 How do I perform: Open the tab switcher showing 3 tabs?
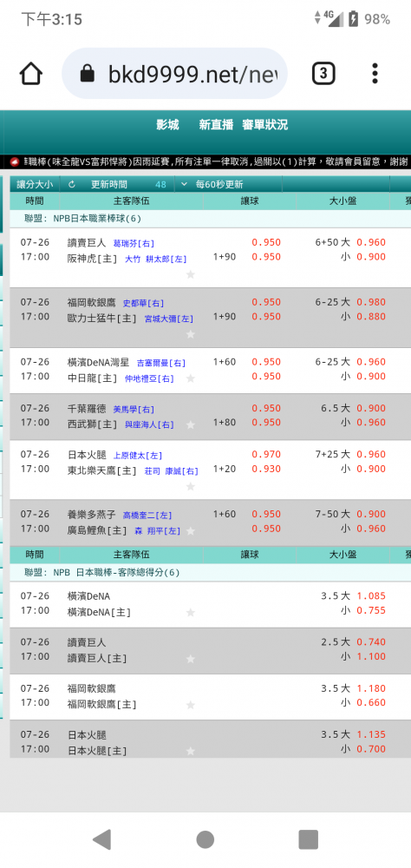point(323,74)
